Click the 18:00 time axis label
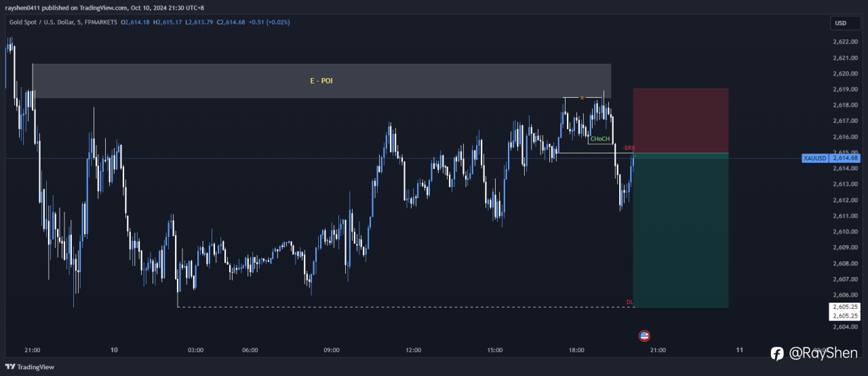The width and height of the screenshot is (868, 376). tap(576, 350)
